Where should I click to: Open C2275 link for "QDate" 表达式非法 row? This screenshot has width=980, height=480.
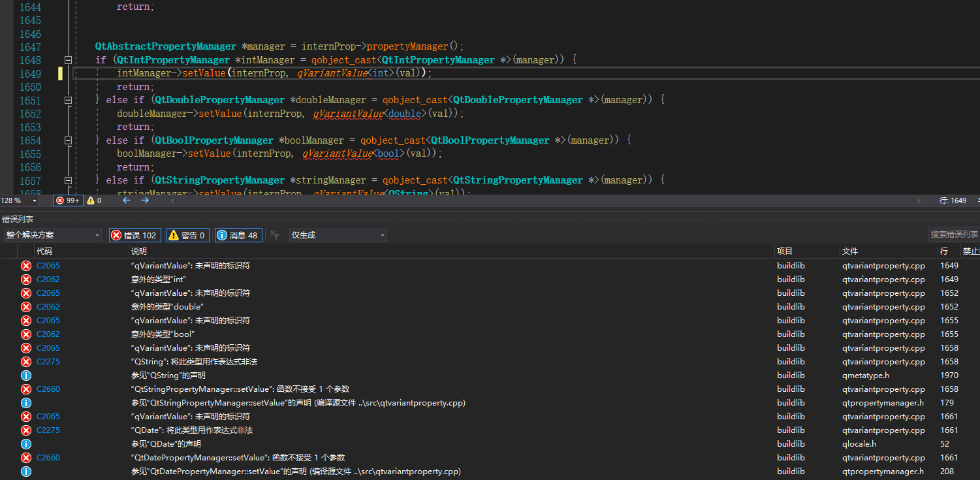pyautogui.click(x=48, y=430)
